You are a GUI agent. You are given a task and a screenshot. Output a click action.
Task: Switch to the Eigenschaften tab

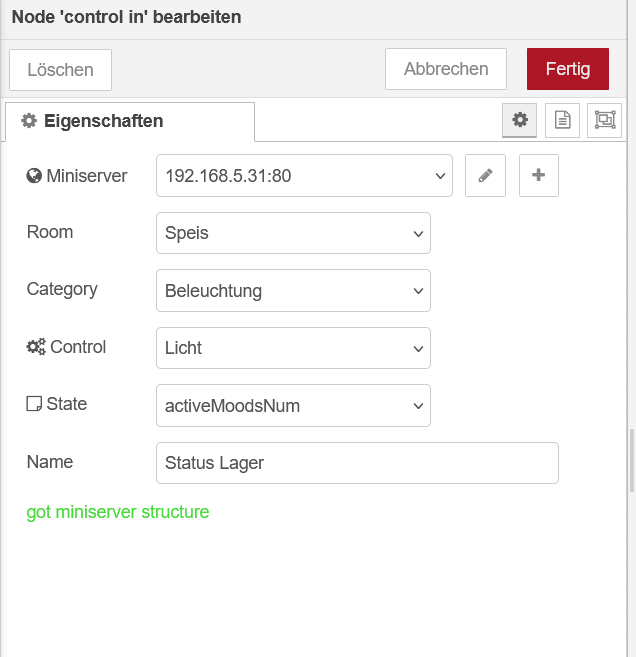click(x=130, y=122)
